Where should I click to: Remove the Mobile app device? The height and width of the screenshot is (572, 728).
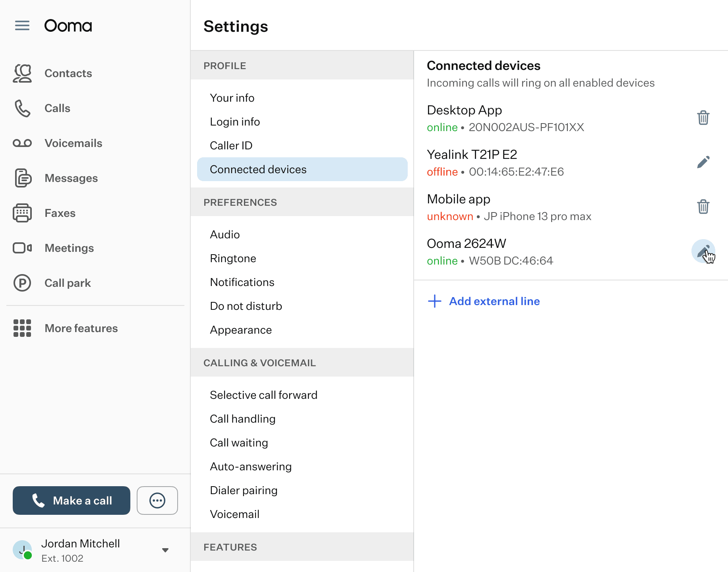tap(703, 207)
